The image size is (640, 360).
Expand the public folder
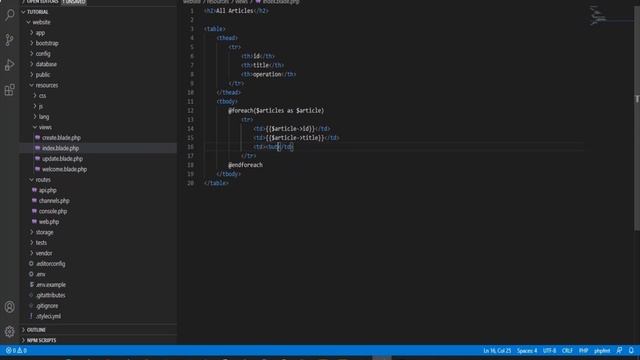(x=42, y=75)
